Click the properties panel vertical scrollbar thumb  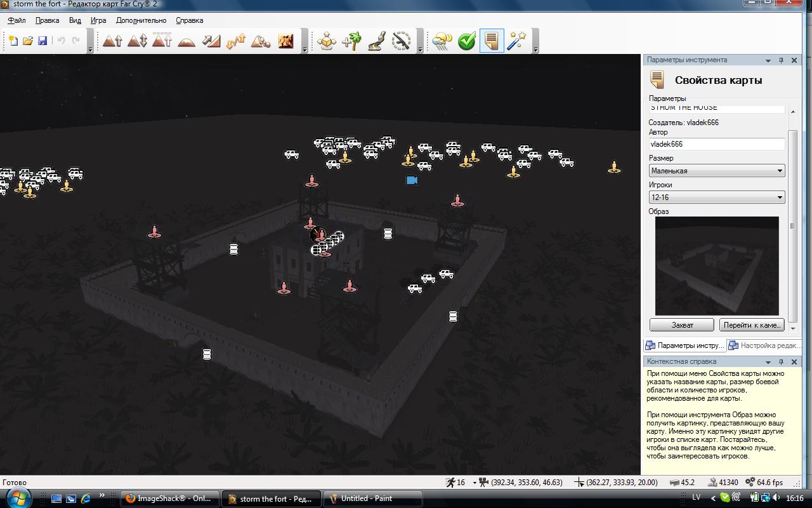(792, 225)
